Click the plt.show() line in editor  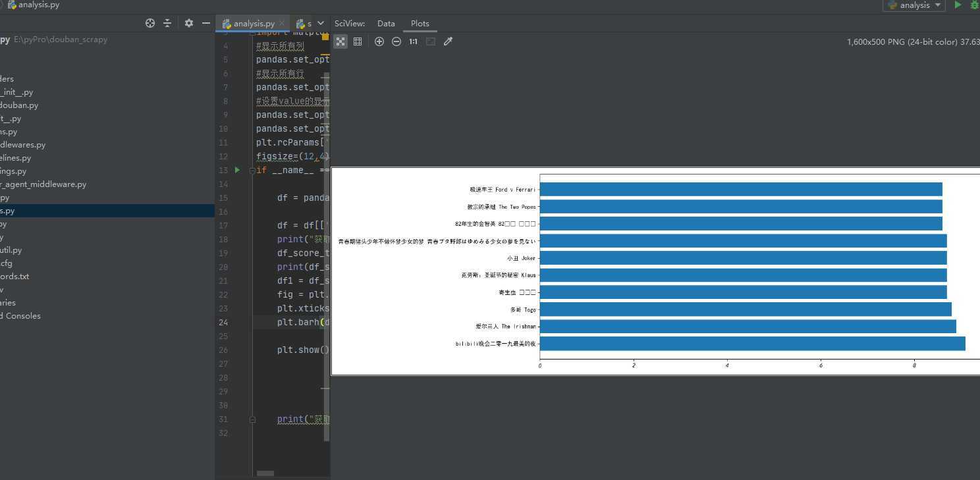[303, 350]
